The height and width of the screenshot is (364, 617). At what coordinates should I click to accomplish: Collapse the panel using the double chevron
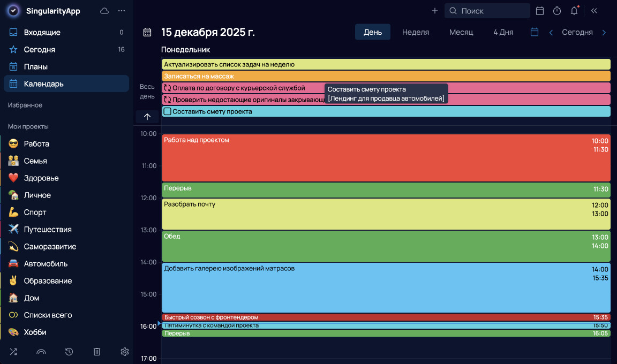(x=594, y=11)
